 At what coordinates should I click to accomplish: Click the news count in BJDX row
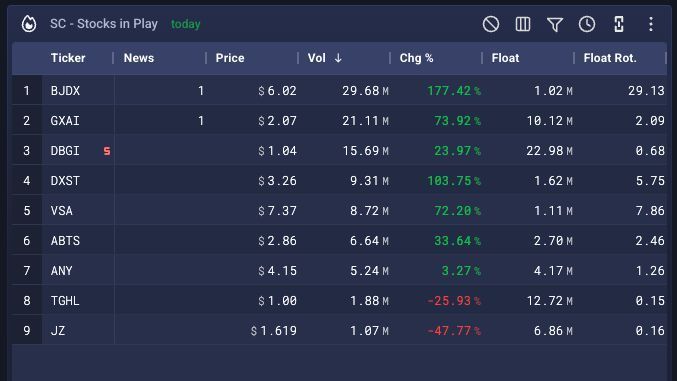[x=201, y=91]
